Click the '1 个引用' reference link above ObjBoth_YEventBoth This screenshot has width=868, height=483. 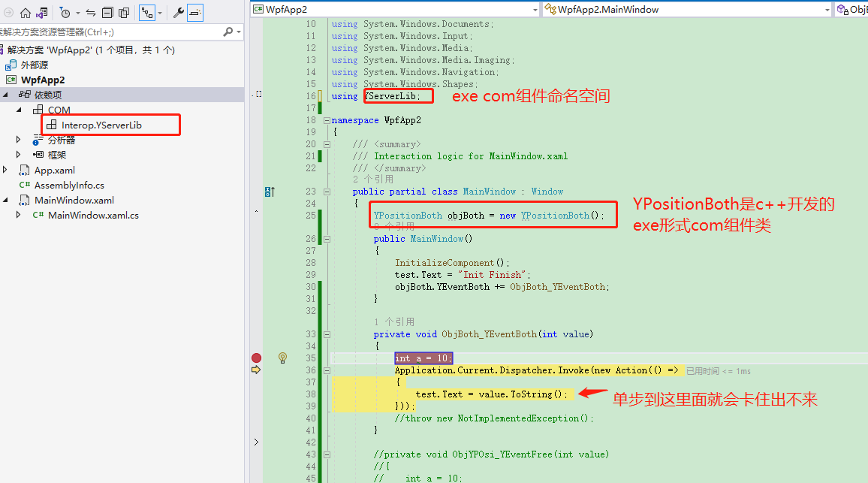[x=394, y=322]
